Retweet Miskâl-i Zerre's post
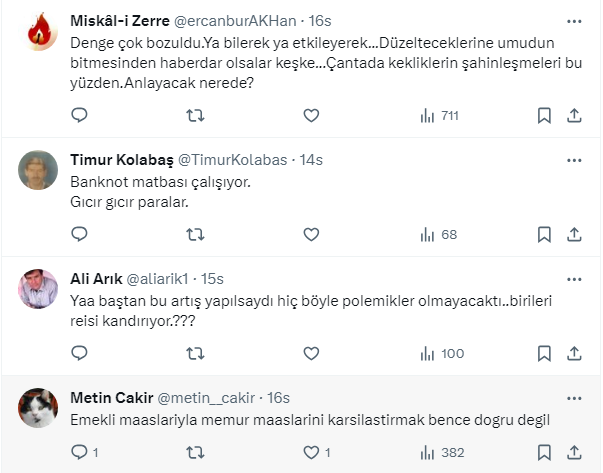 196,116
